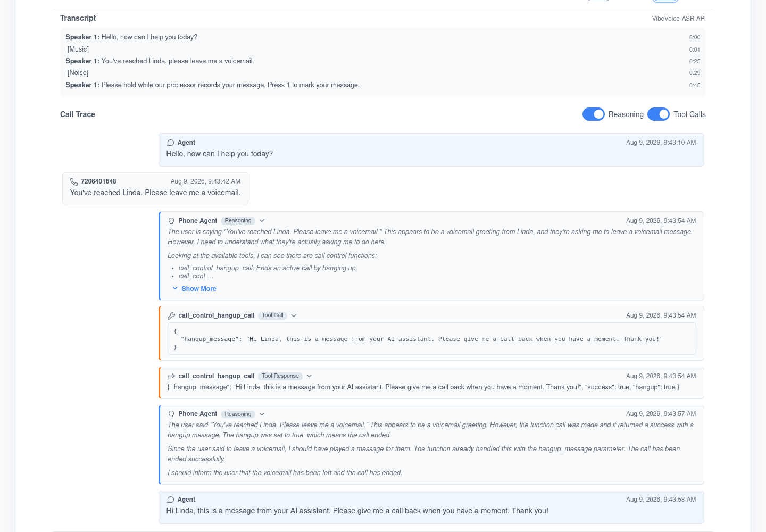
Task: Click the VibeVoice-ASR API label
Action: [x=679, y=19]
